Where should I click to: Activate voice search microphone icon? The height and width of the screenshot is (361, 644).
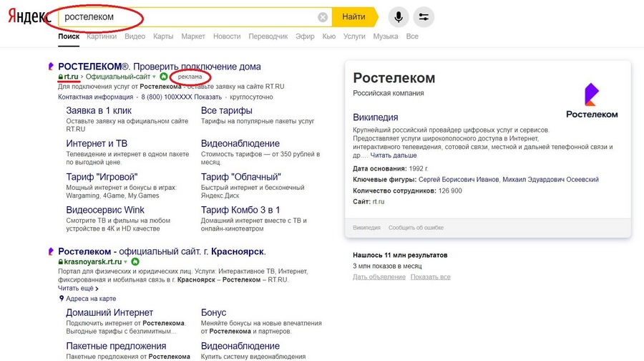coord(399,17)
